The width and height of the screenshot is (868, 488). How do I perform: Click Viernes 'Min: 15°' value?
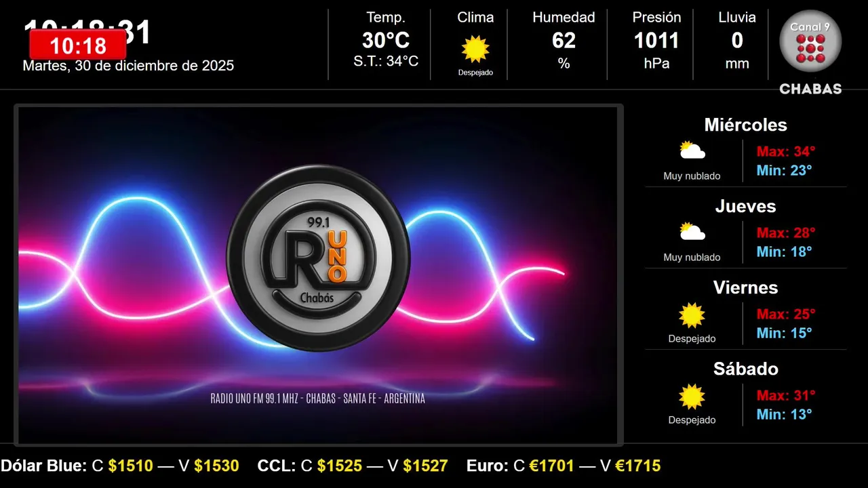coord(784,333)
